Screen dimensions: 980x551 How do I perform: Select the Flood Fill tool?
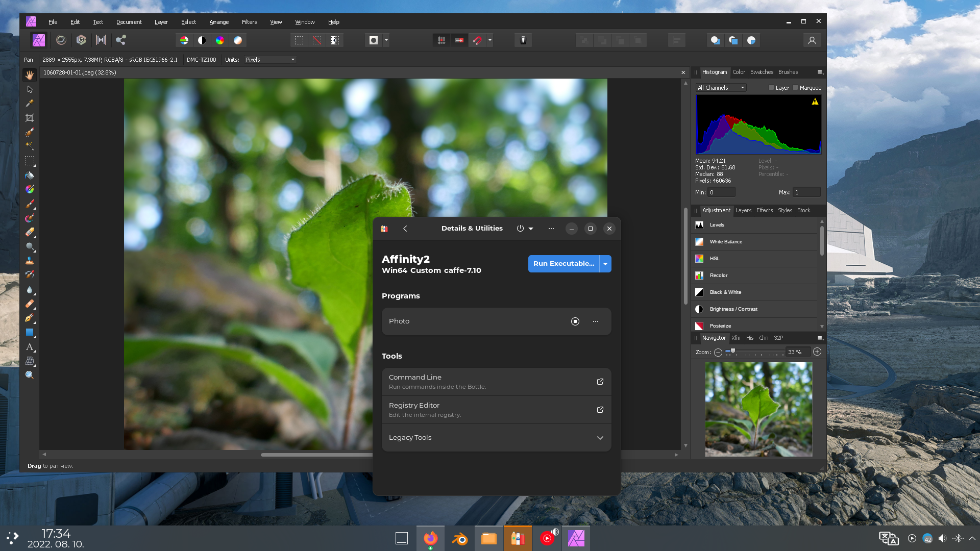point(30,175)
